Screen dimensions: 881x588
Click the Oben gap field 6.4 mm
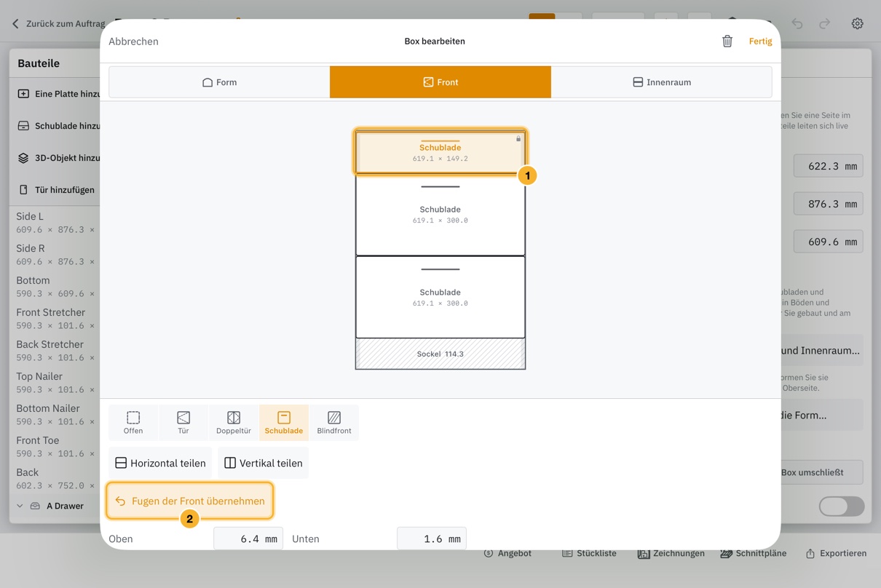tap(248, 539)
